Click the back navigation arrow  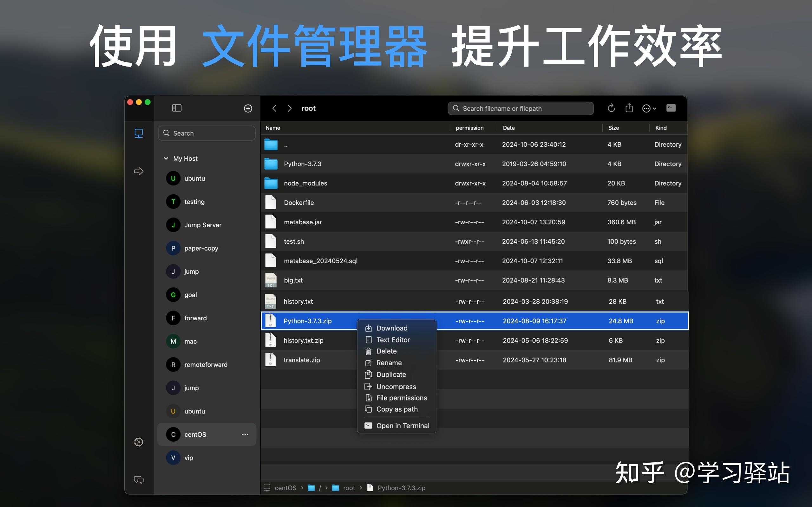(274, 108)
